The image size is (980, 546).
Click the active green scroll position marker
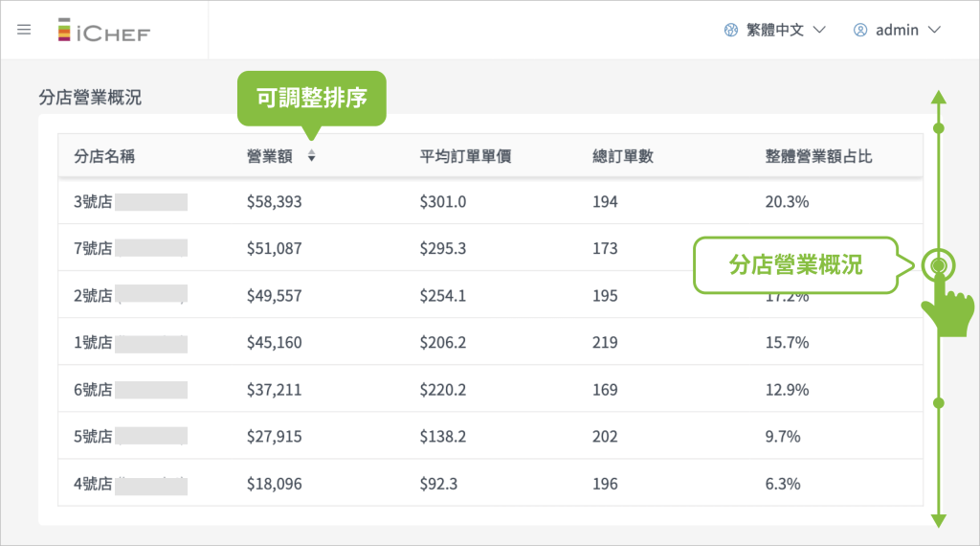(938, 265)
